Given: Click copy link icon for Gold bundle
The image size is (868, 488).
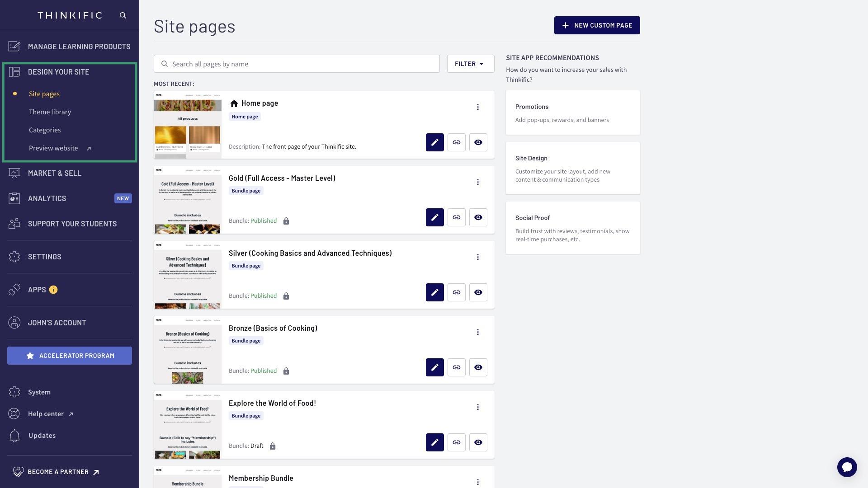Looking at the screenshot, I should coord(456,217).
